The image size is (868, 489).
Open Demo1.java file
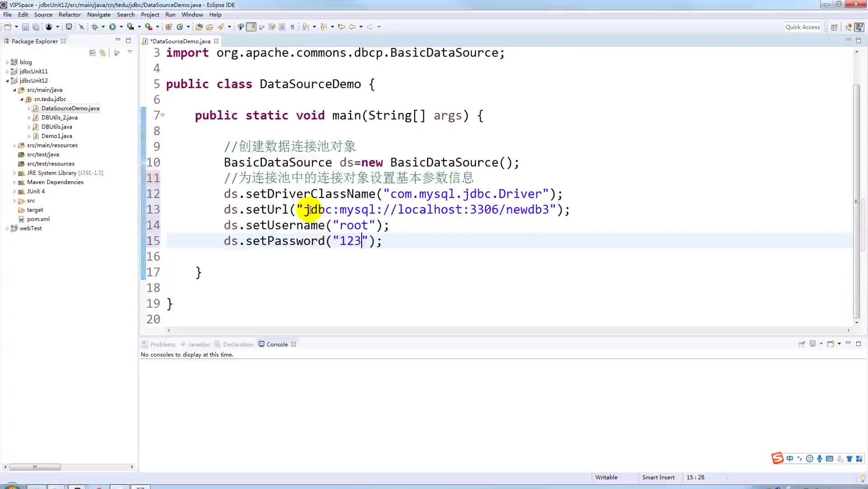click(x=56, y=136)
